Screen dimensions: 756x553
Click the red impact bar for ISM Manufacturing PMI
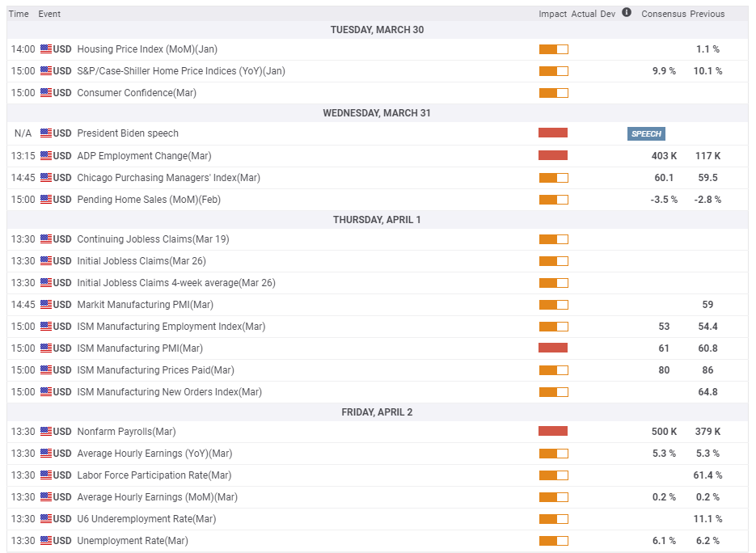tap(553, 348)
